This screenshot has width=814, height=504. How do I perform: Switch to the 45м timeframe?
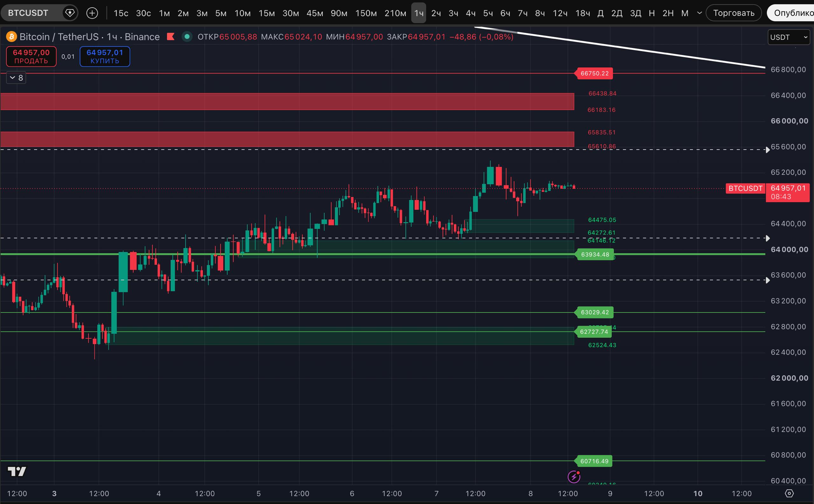click(315, 13)
